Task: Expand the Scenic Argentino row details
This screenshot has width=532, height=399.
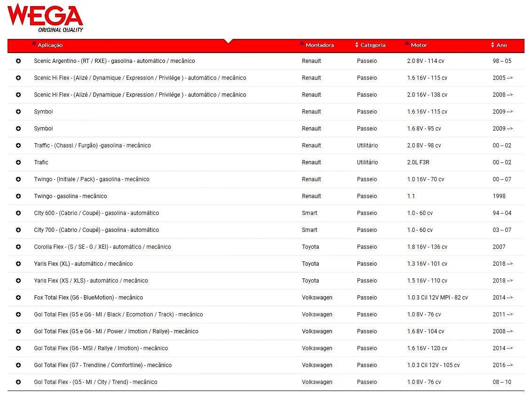Action: [x=18, y=61]
